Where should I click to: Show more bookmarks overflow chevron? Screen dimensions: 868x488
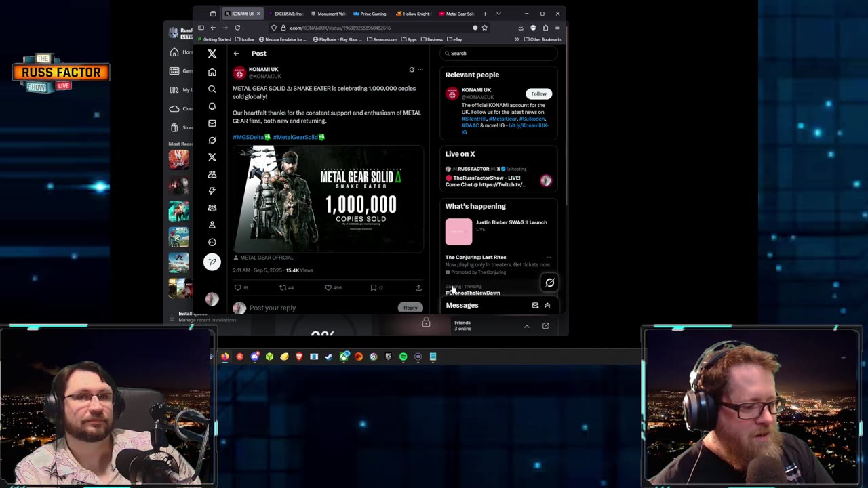pyautogui.click(x=517, y=39)
